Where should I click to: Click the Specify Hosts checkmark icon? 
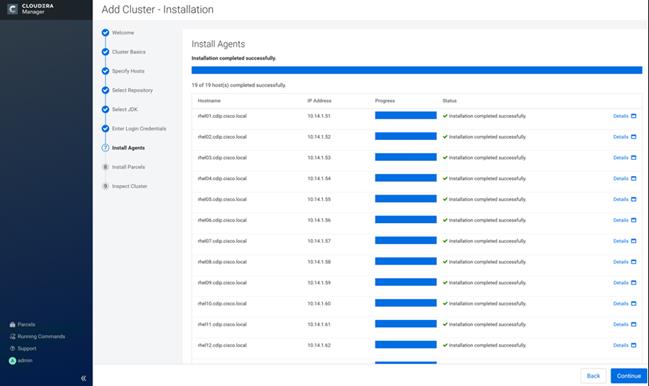tap(106, 71)
